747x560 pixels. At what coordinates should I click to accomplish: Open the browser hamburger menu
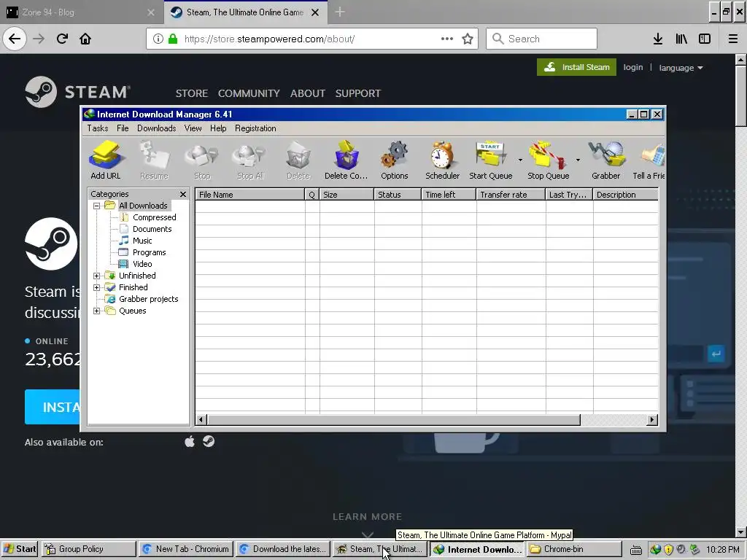pyautogui.click(x=733, y=39)
